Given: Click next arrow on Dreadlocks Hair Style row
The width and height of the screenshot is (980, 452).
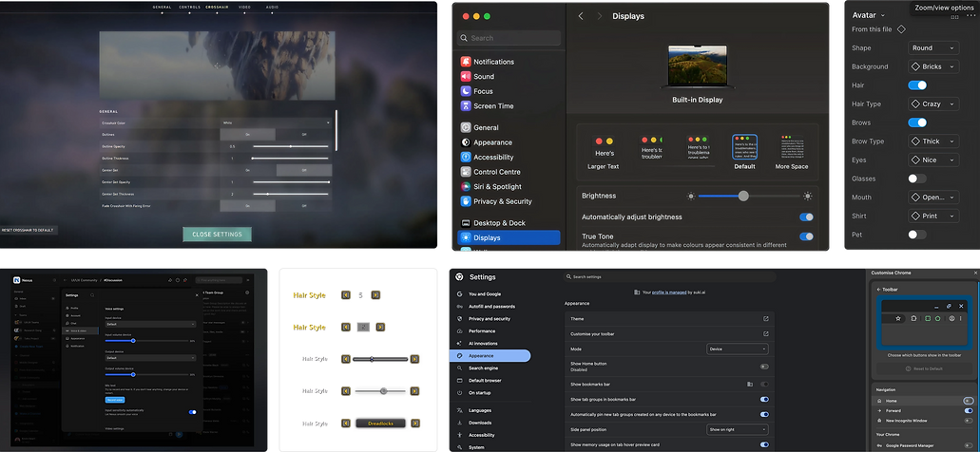Looking at the screenshot, I should click(x=415, y=424).
